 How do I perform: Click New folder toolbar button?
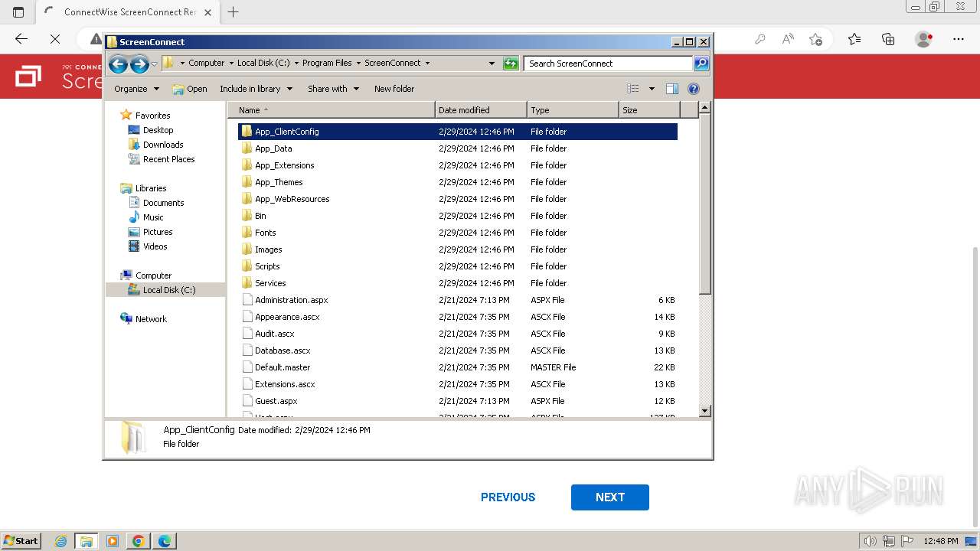394,89
